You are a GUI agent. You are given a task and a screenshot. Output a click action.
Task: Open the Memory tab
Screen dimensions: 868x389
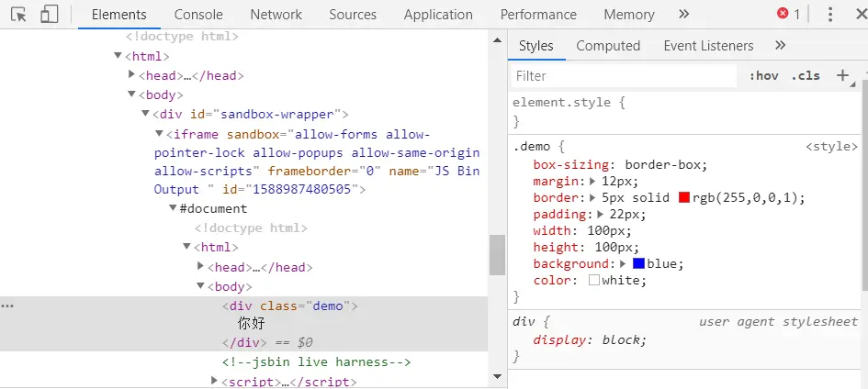pos(629,15)
